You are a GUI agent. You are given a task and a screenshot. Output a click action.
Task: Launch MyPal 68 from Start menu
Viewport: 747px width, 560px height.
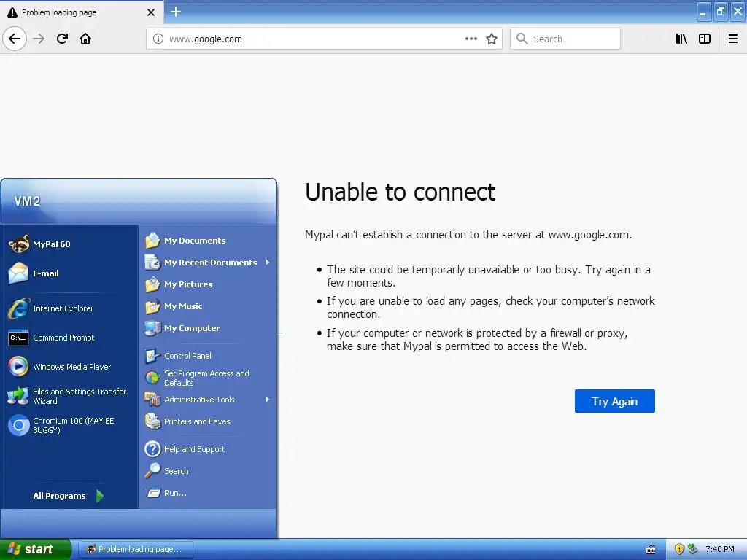click(69, 244)
